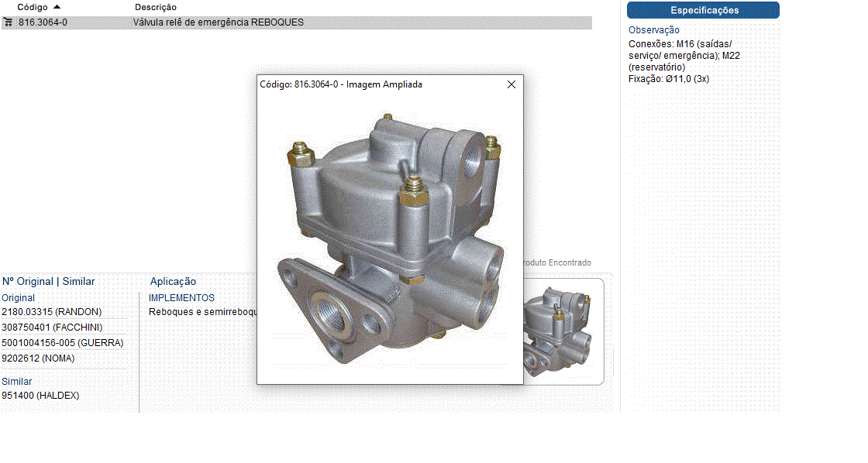The image size is (868, 463).
Task: Click description Válvula relê de emergência REBOQUES
Action: tap(218, 22)
